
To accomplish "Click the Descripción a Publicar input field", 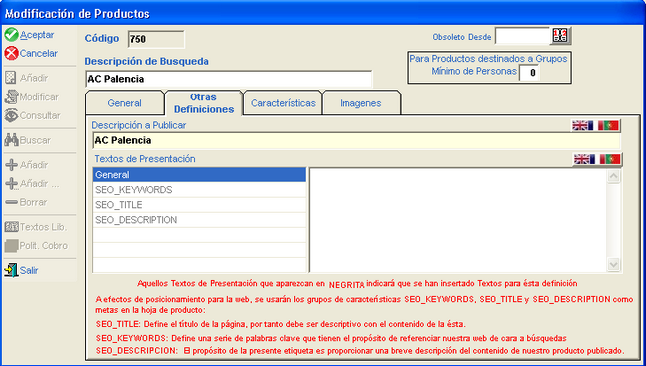I will coord(356,141).
